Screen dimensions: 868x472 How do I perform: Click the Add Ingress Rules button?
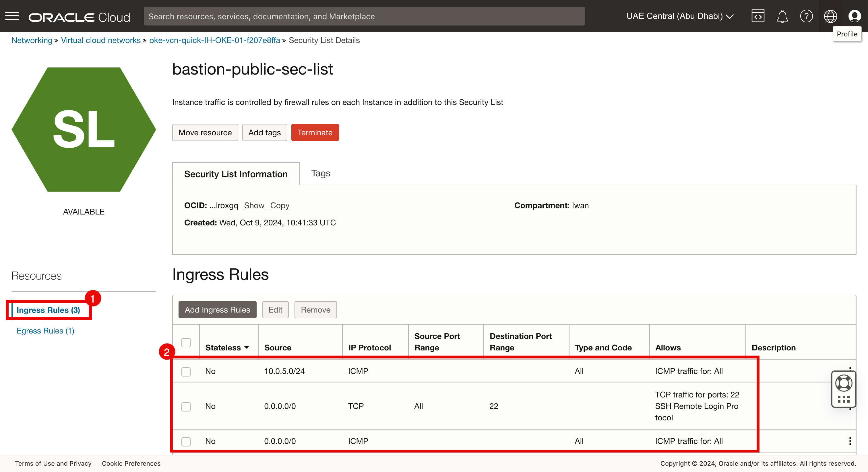pyautogui.click(x=217, y=310)
